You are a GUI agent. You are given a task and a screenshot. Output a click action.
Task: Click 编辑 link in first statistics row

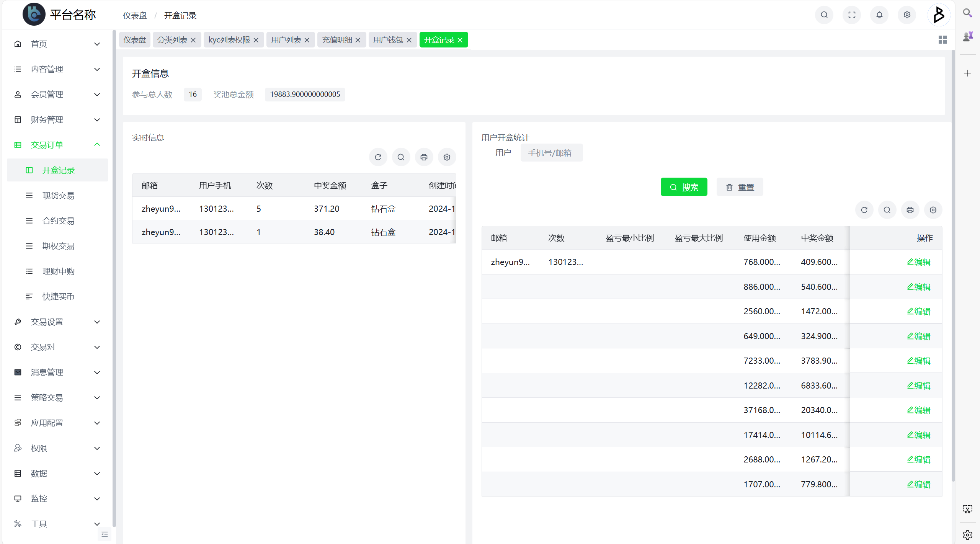(x=919, y=262)
